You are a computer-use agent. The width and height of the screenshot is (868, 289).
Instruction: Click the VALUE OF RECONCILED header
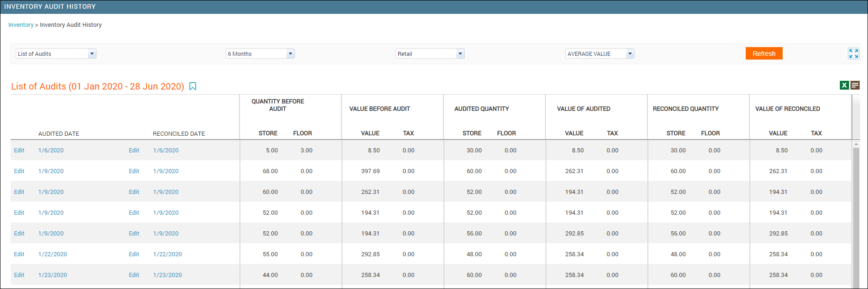(x=787, y=108)
